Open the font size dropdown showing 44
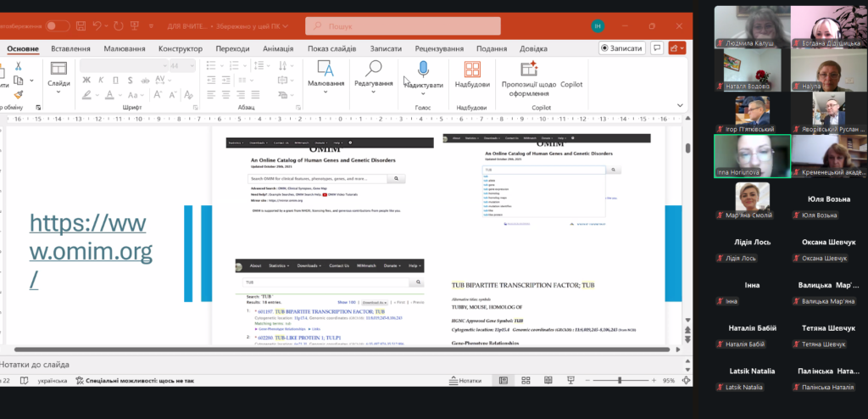This screenshot has height=419, width=868. pyautogui.click(x=181, y=65)
